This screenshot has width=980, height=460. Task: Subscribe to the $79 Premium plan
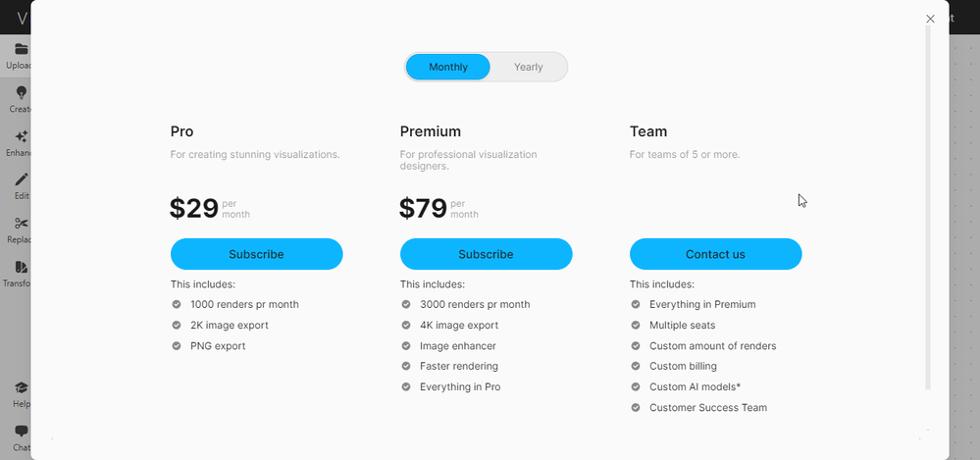486,254
